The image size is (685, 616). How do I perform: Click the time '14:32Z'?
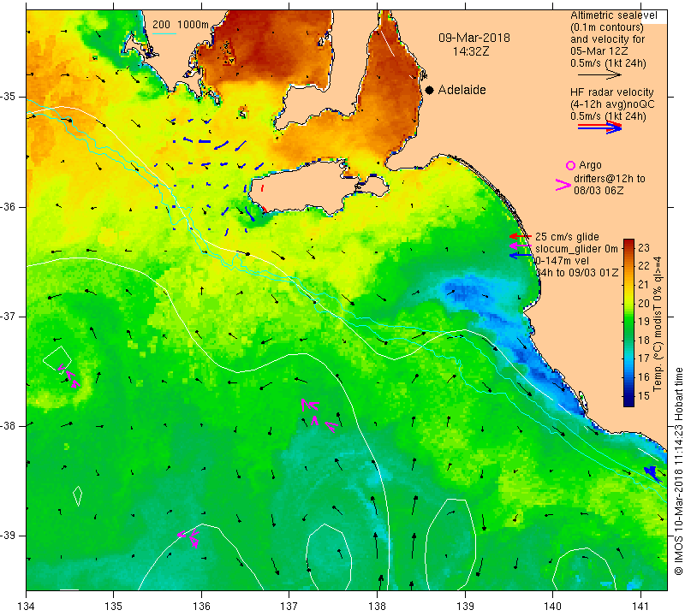click(471, 51)
